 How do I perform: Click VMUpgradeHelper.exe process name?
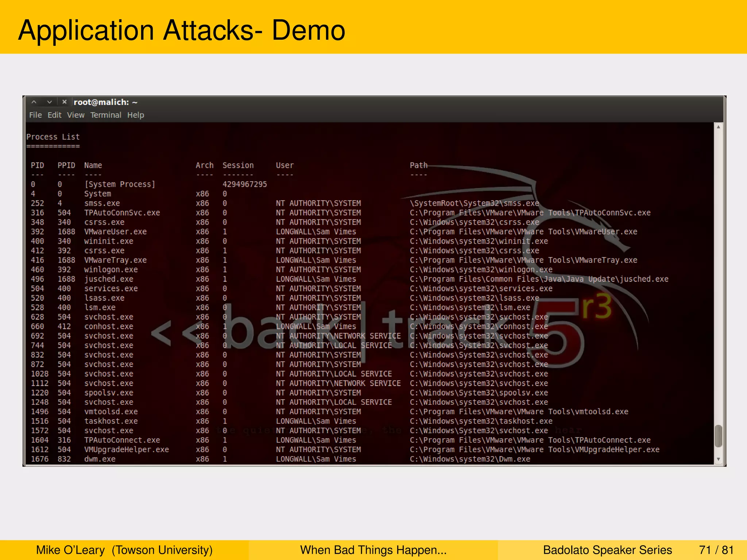click(127, 450)
